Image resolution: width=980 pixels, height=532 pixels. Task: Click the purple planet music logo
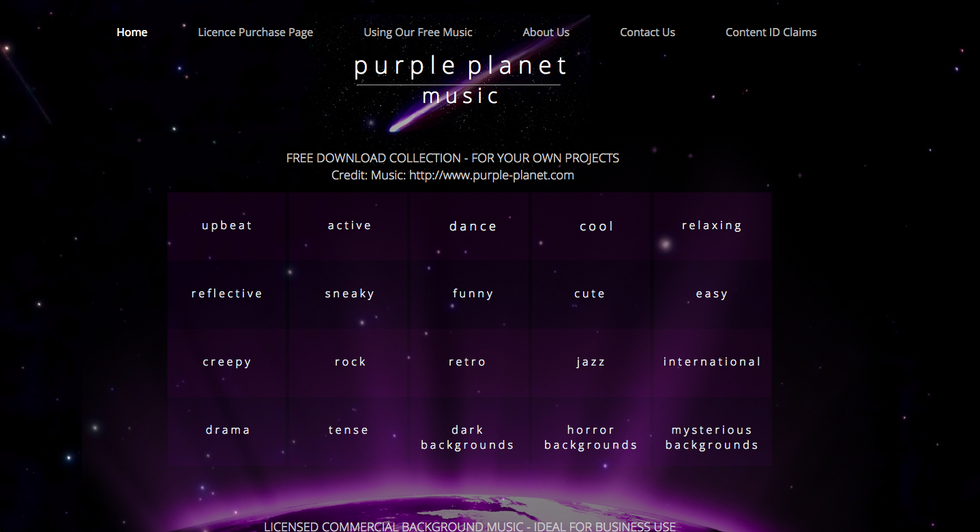(460, 79)
